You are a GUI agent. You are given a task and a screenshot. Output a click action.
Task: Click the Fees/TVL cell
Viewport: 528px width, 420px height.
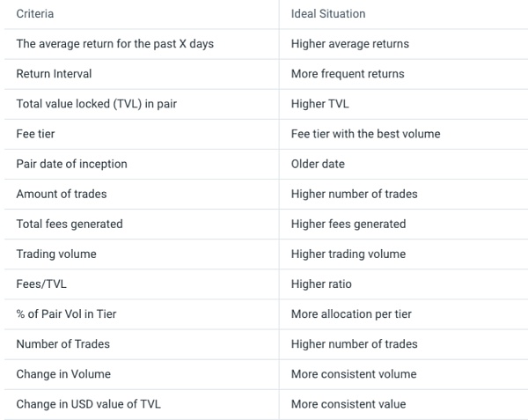pyautogui.click(x=41, y=284)
